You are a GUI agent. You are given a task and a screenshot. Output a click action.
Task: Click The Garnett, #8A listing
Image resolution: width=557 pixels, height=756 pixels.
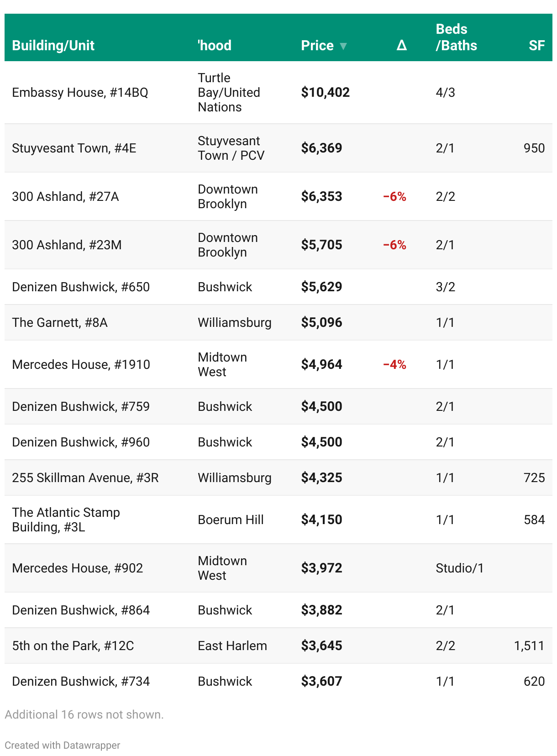[x=60, y=323]
